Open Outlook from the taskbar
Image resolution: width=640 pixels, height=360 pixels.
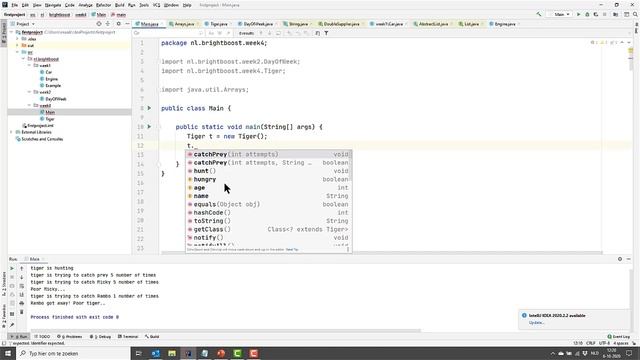[156, 353]
